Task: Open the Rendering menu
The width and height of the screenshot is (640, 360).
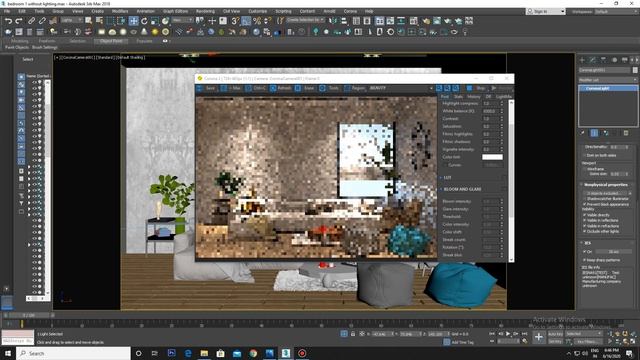Action: [x=205, y=11]
